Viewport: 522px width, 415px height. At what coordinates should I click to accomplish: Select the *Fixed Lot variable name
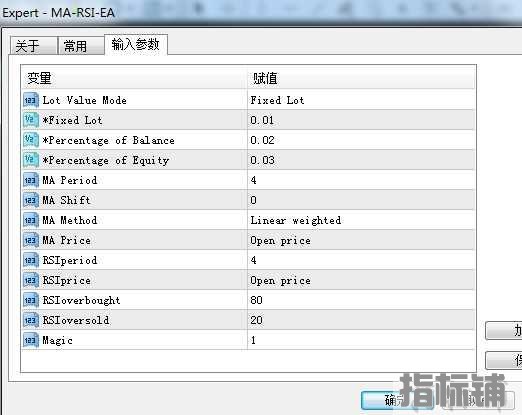pyautogui.click(x=72, y=120)
